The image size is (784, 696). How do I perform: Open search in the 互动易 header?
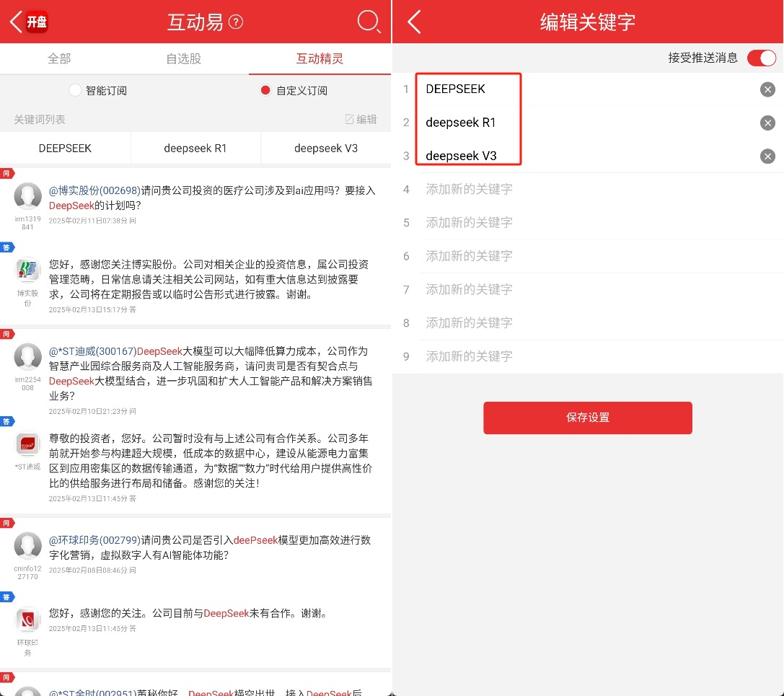tap(369, 22)
